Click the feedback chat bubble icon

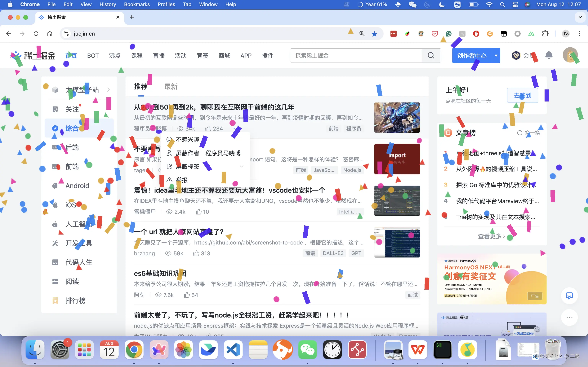pos(570,296)
